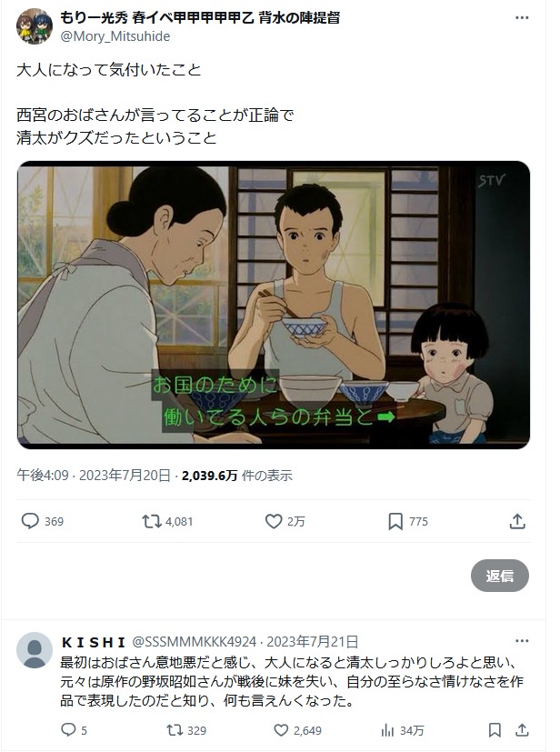Open the 午後4:09 2023年7月20日 timestamp link
This screenshot has height=752, width=560.
[94, 476]
